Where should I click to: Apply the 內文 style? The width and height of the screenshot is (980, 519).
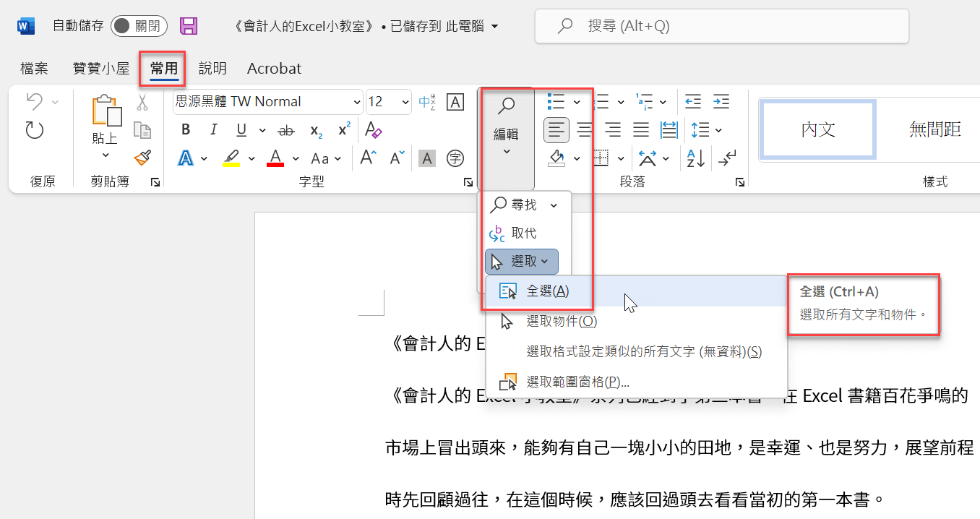pyautogui.click(x=819, y=130)
